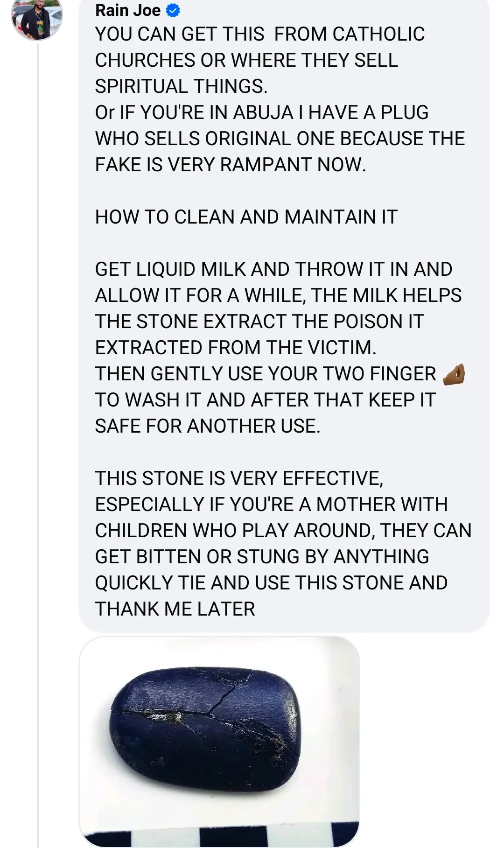Tap the 'EXTRACTED FROM THE VICTIM.' line

pos(236,348)
